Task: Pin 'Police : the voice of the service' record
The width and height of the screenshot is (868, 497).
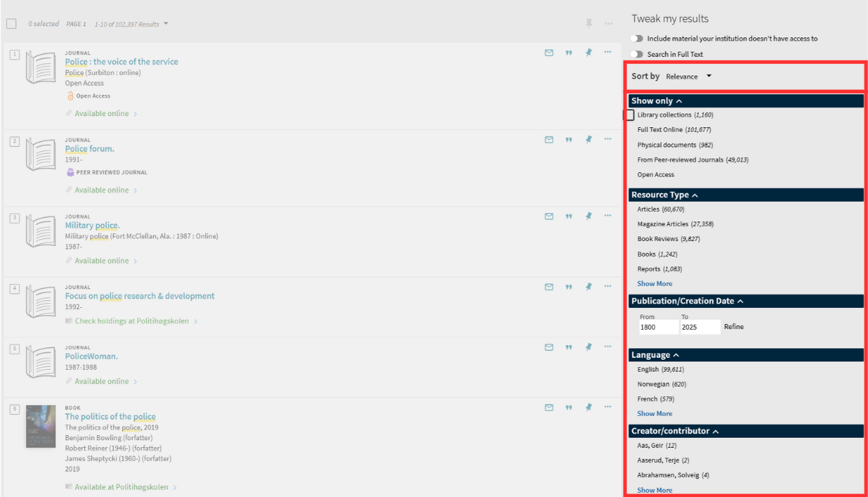Action: click(589, 52)
